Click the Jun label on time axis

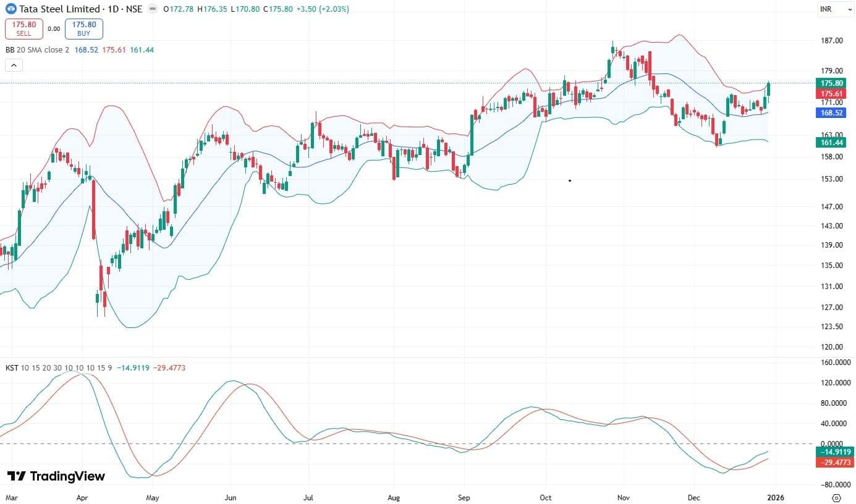231,497
